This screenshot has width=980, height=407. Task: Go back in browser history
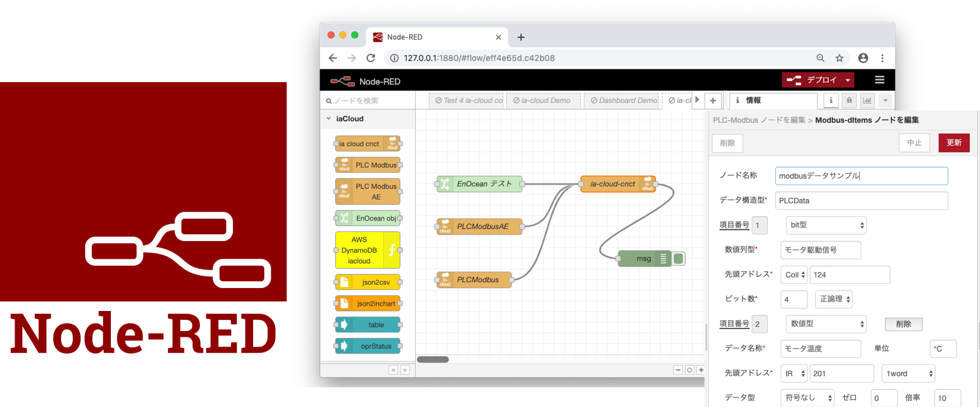click(333, 58)
